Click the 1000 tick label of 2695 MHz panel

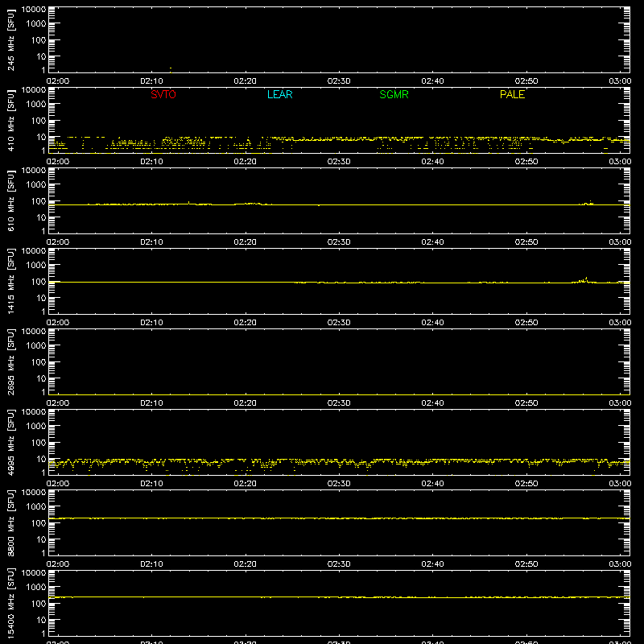(36, 346)
